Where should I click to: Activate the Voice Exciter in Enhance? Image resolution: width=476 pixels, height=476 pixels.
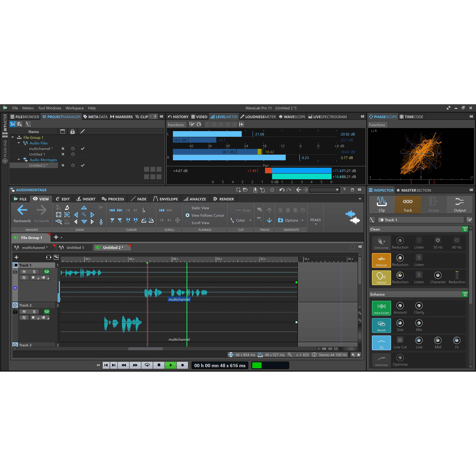[x=381, y=308]
